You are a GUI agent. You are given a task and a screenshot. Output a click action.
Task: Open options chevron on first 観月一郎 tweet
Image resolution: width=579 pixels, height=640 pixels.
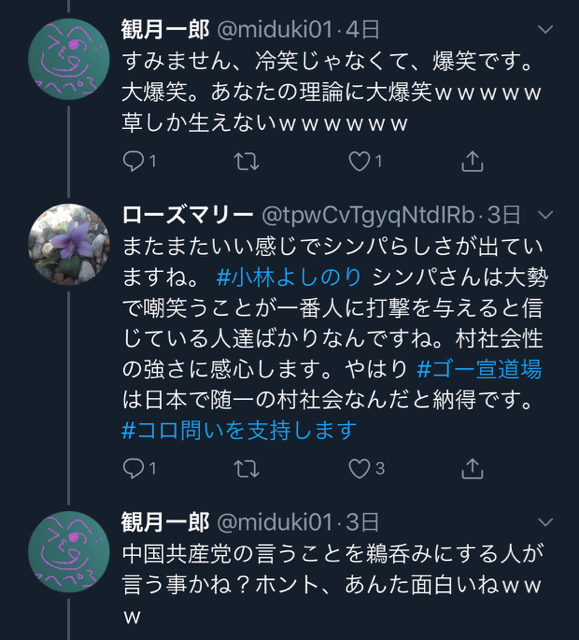(x=546, y=29)
